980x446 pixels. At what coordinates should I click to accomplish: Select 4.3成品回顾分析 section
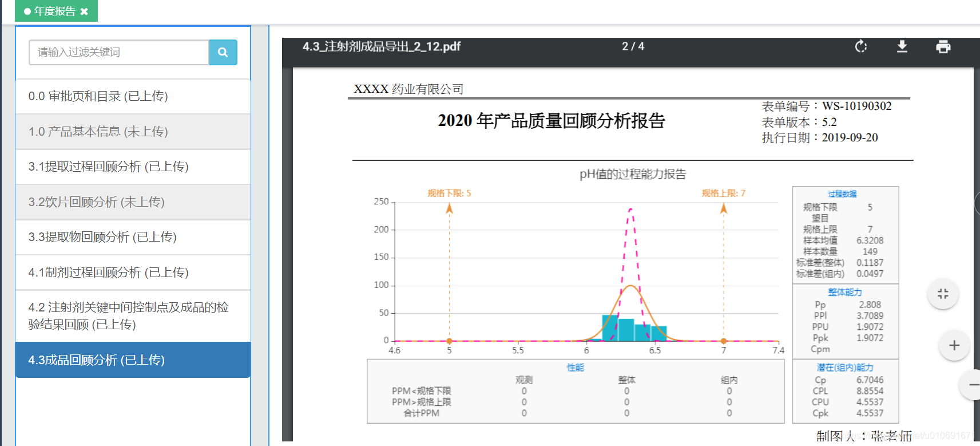[x=133, y=360]
